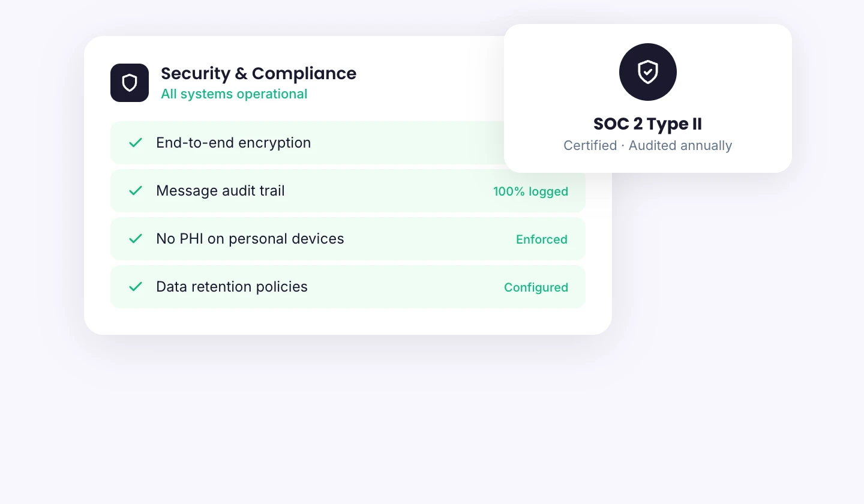Image resolution: width=864 pixels, height=504 pixels.
Task: Click the checkmark beside Data retention policies
Action: click(x=135, y=287)
